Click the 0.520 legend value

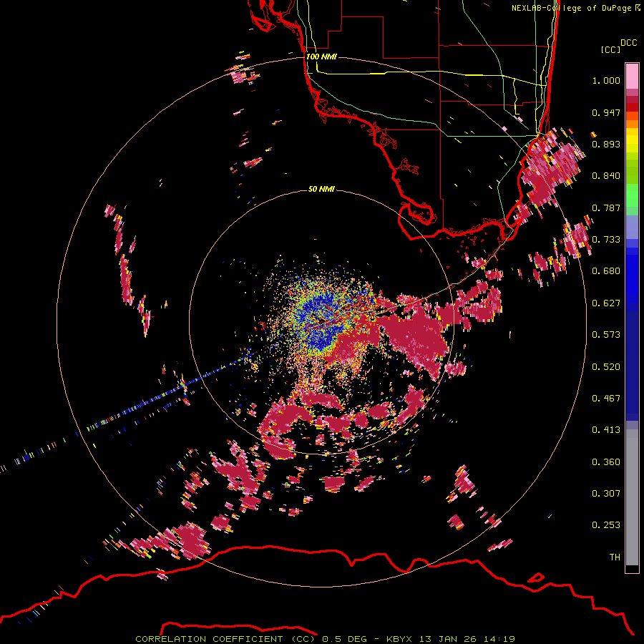coord(606,367)
